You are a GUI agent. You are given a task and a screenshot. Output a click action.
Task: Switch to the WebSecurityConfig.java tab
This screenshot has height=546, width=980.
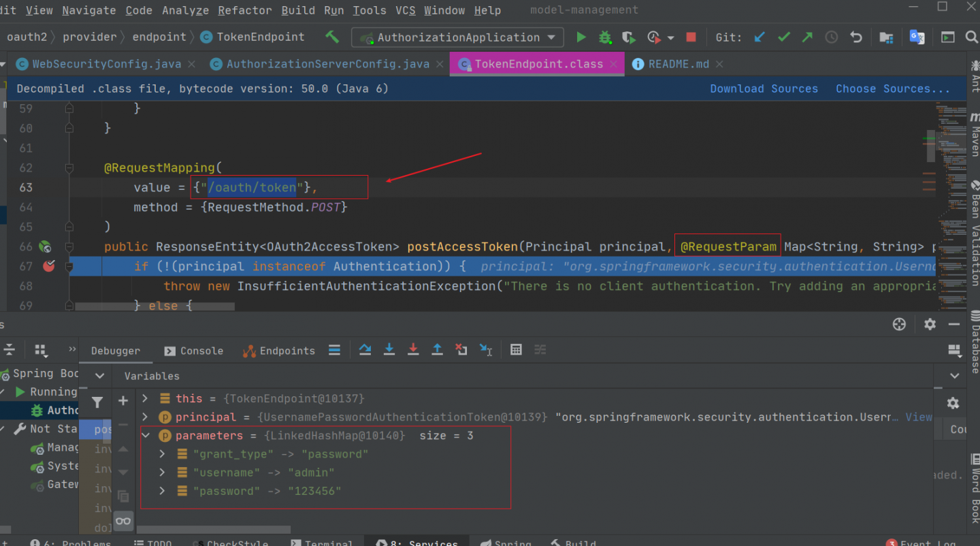106,64
